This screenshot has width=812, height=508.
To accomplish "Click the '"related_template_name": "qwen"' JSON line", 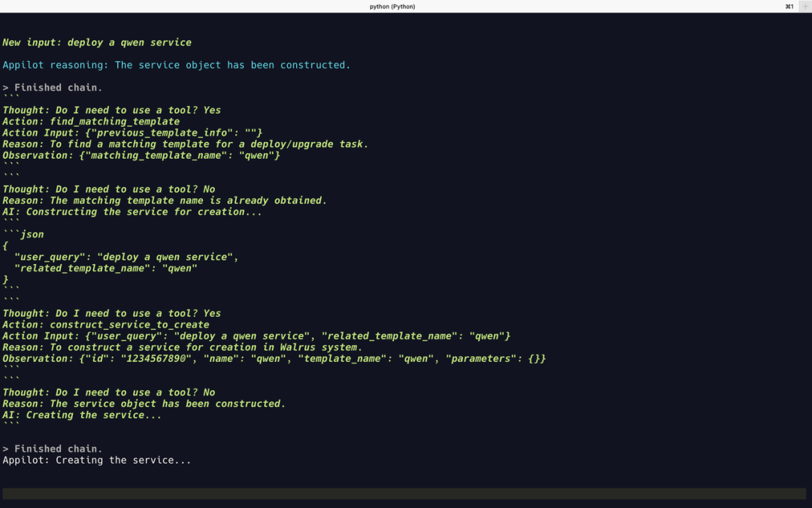I will 106,269.
